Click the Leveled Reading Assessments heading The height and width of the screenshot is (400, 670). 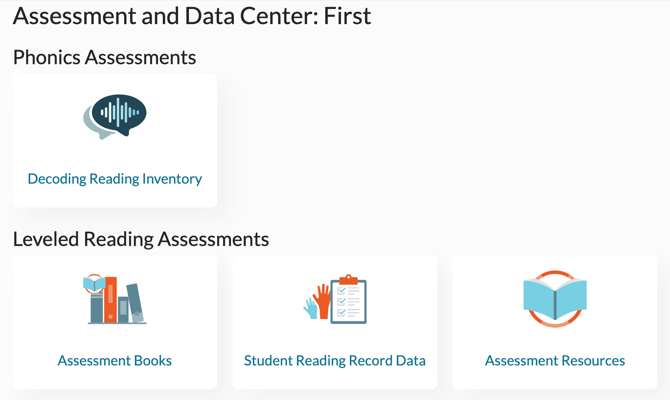click(x=141, y=239)
